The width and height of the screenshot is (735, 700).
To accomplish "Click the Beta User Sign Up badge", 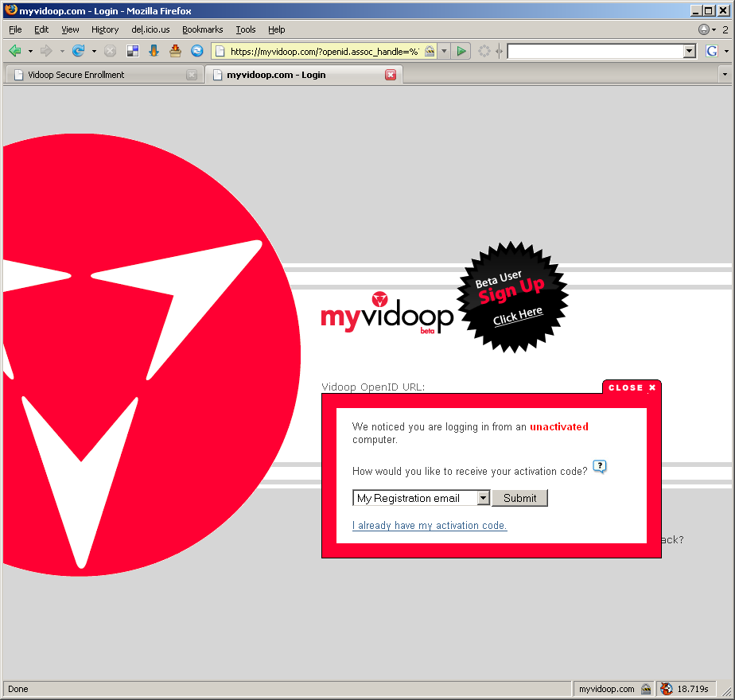I will click(513, 297).
